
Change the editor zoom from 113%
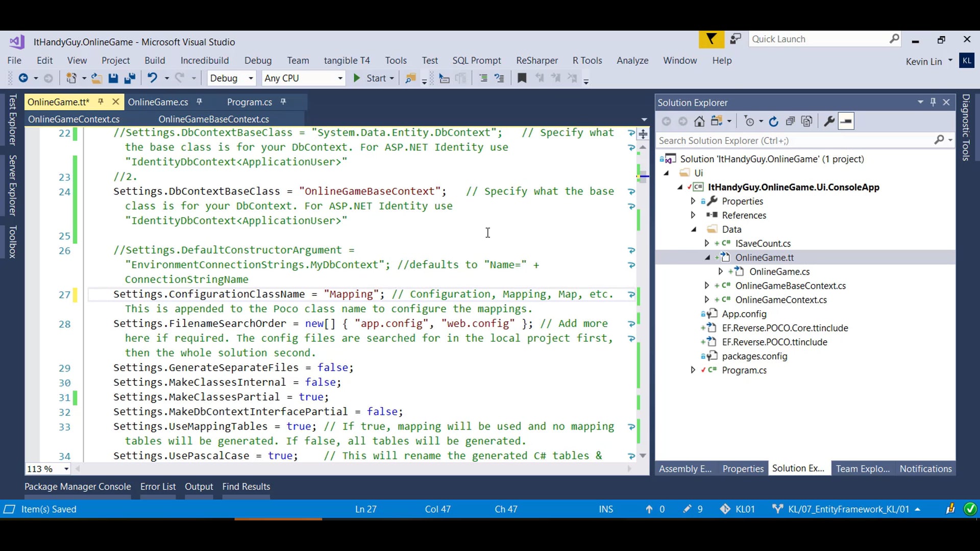(x=47, y=468)
